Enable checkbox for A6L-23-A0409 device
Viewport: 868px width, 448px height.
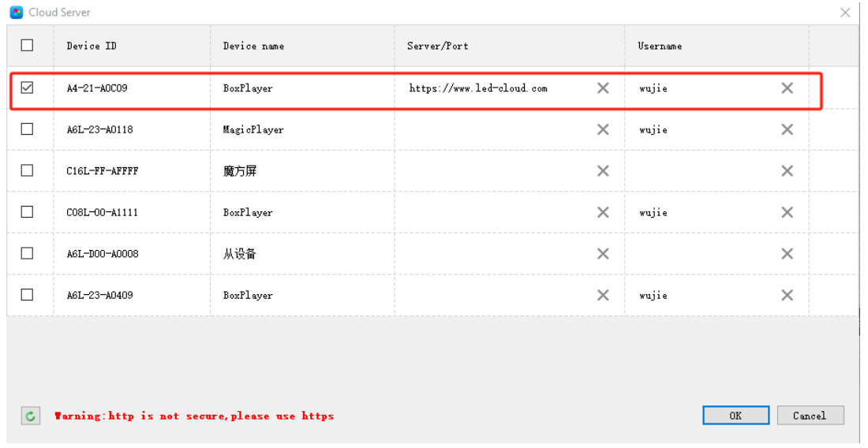point(27,295)
